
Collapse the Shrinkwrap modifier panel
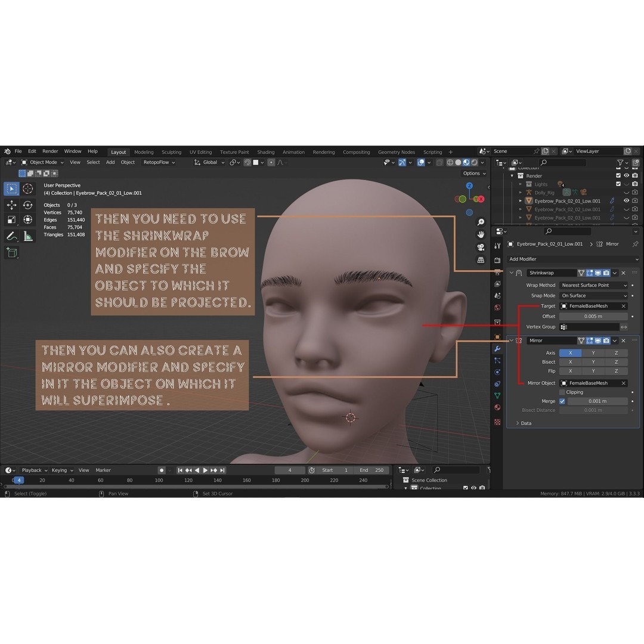pos(512,273)
